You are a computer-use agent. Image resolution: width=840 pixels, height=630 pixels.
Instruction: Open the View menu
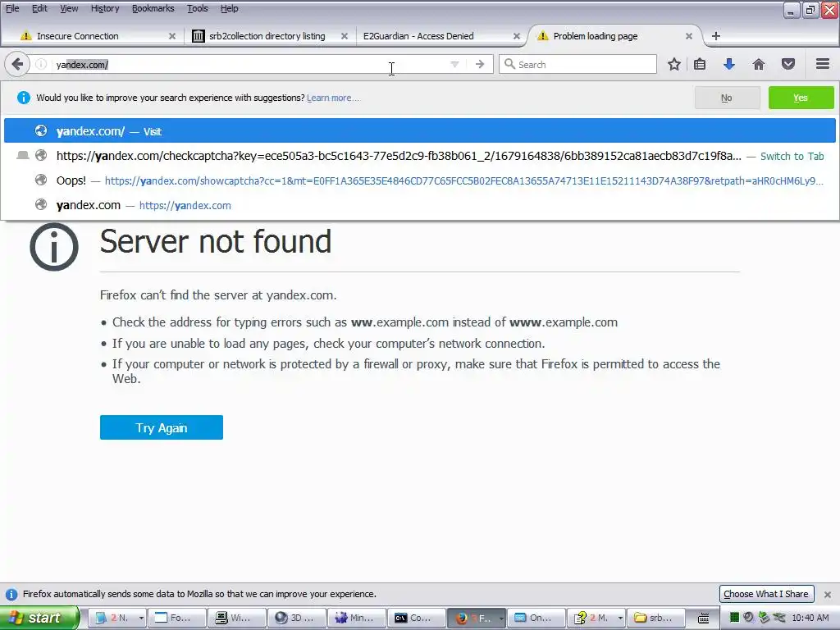pyautogui.click(x=69, y=8)
